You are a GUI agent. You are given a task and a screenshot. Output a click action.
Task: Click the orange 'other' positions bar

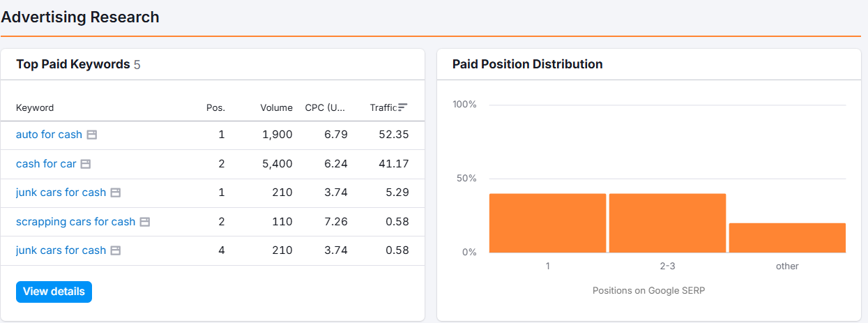787,238
